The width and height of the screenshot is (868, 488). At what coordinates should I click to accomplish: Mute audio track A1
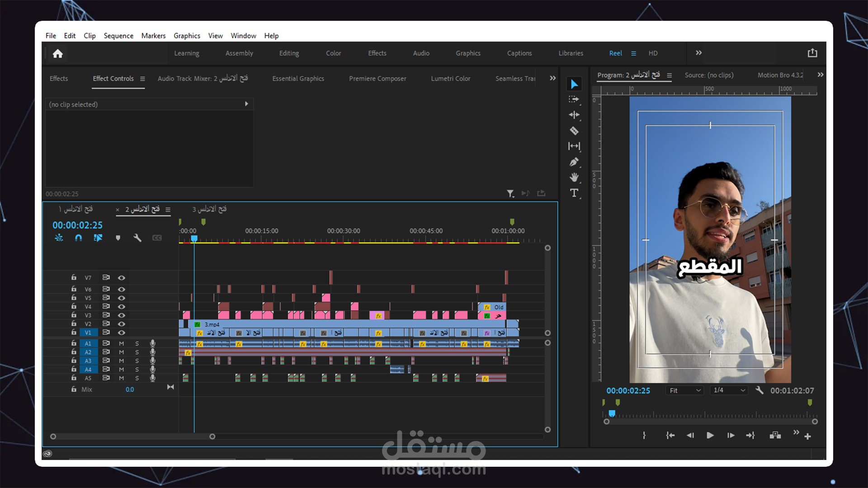[121, 344]
